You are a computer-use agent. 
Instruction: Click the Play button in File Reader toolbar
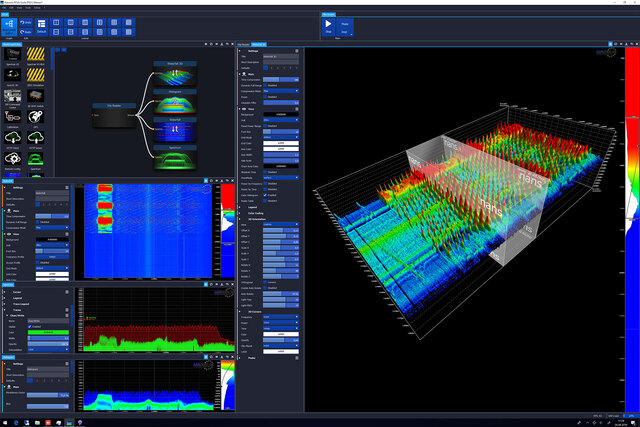click(x=328, y=27)
